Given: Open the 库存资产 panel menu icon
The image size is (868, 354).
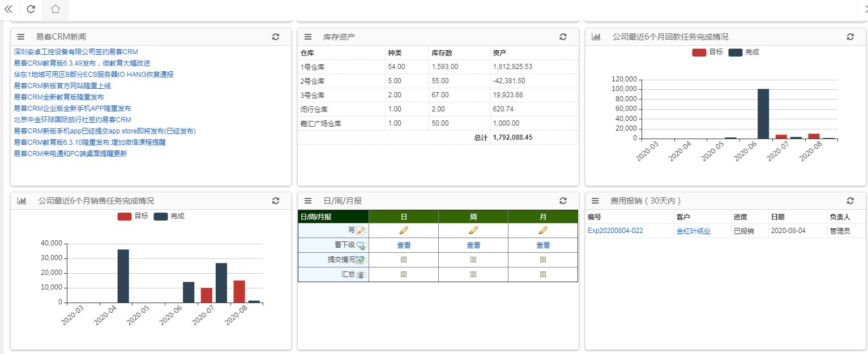Looking at the screenshot, I should [308, 37].
